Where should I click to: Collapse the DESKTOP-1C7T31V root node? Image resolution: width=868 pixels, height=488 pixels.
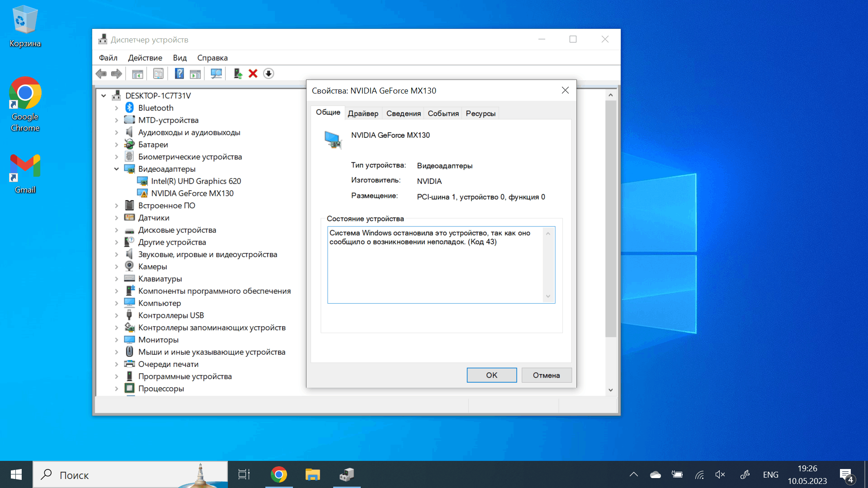click(x=104, y=96)
